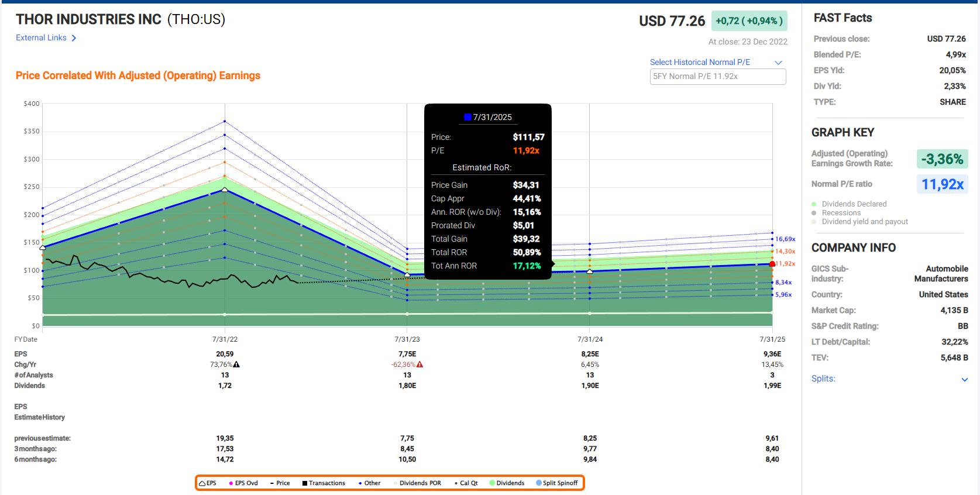Click the Market Cap value 4,135 B

(954, 311)
